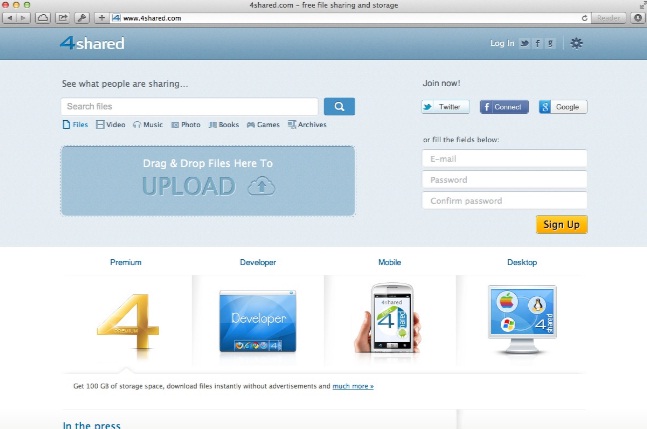Open the Premium tab heading
The width and height of the screenshot is (647, 429).
126,262
